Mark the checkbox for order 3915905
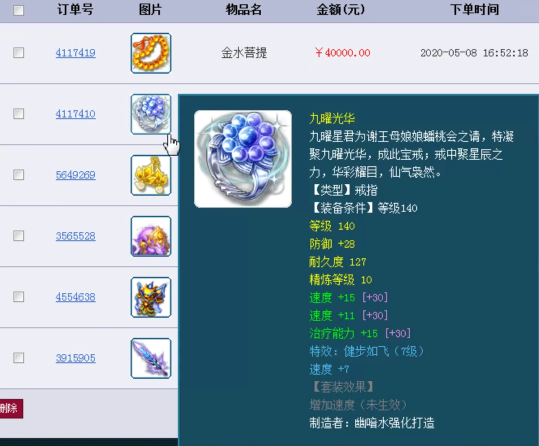This screenshot has width=539, height=446. pyautogui.click(x=19, y=358)
